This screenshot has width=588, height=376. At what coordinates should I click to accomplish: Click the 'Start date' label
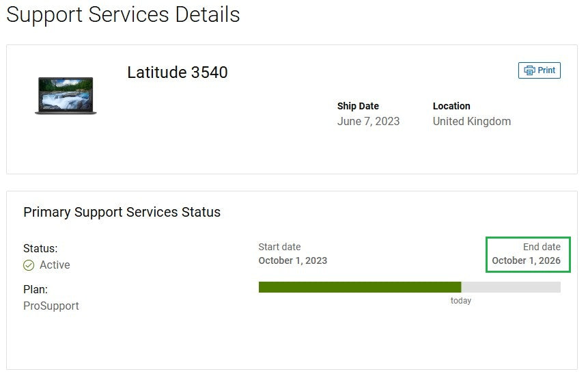279,247
